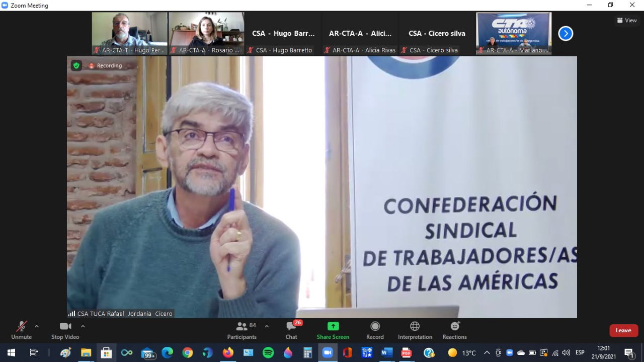Open the help question mark taskbar icon

429,352
